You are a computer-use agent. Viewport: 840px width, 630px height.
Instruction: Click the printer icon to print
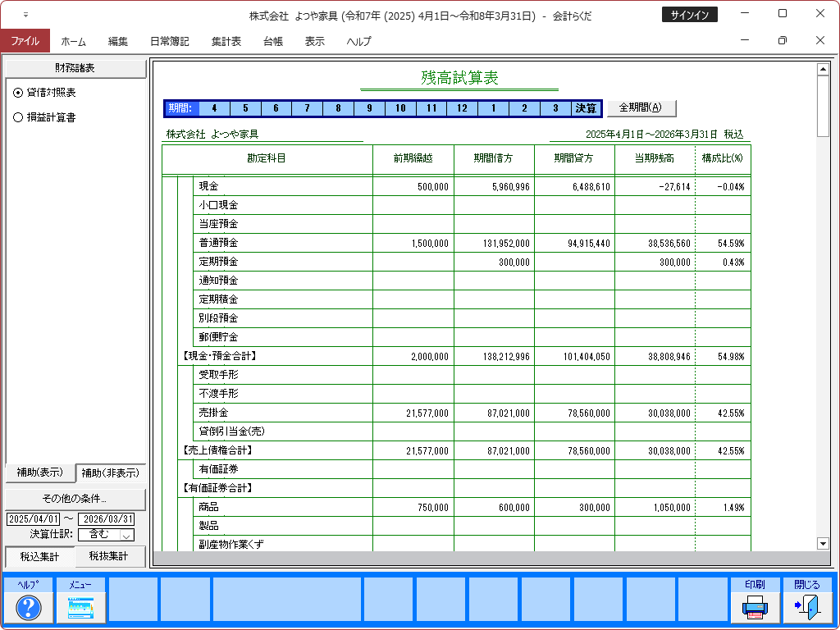point(755,607)
